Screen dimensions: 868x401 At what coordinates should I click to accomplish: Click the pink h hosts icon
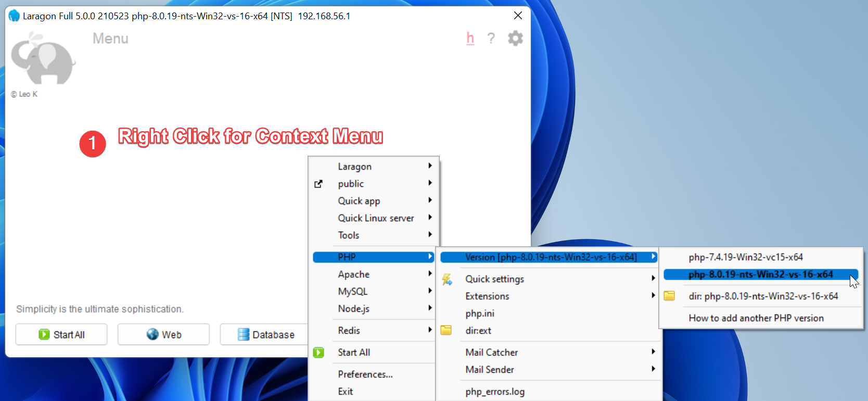click(x=470, y=38)
